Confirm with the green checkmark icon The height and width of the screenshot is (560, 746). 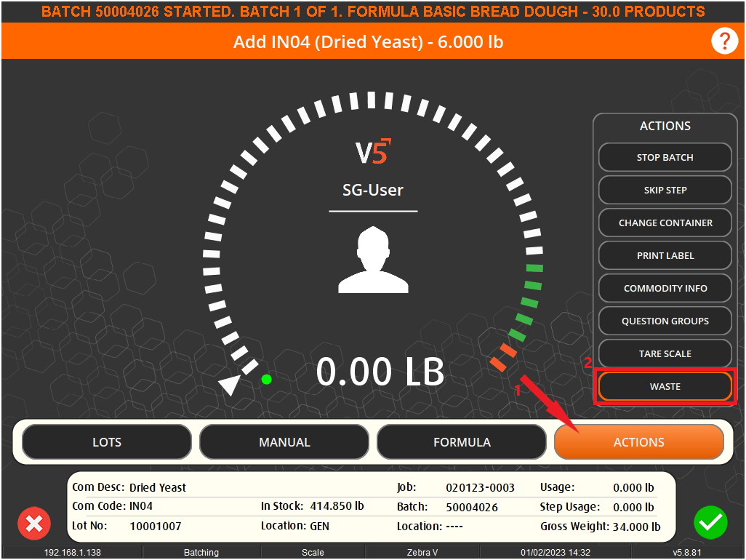tap(710, 521)
